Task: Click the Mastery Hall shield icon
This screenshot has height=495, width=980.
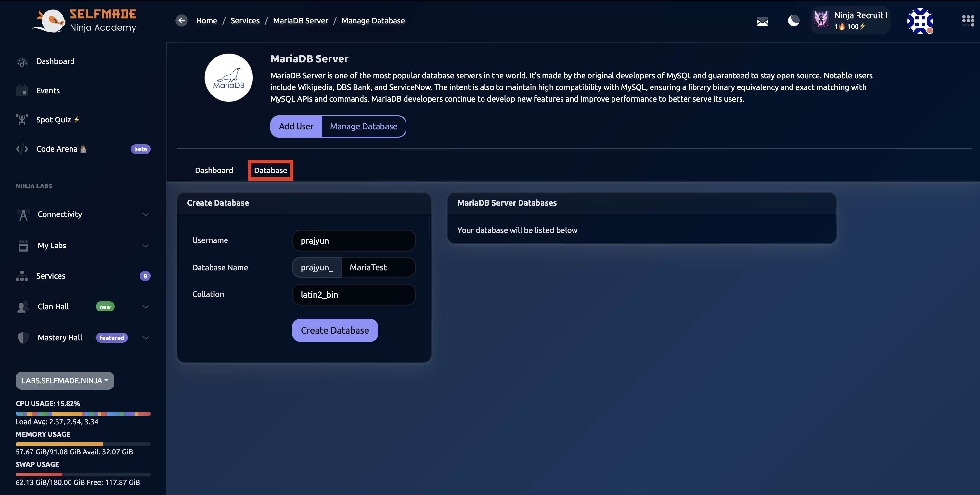Action: 23,337
